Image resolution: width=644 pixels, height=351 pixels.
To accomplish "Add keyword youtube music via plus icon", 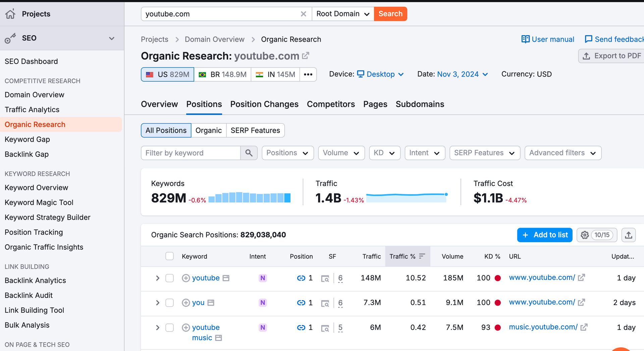I will coord(186,327).
